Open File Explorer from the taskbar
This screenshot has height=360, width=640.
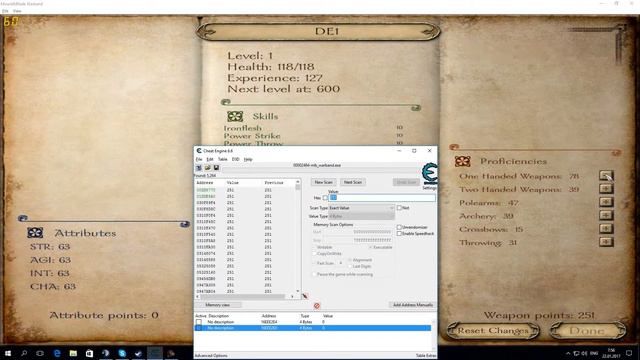(73, 353)
